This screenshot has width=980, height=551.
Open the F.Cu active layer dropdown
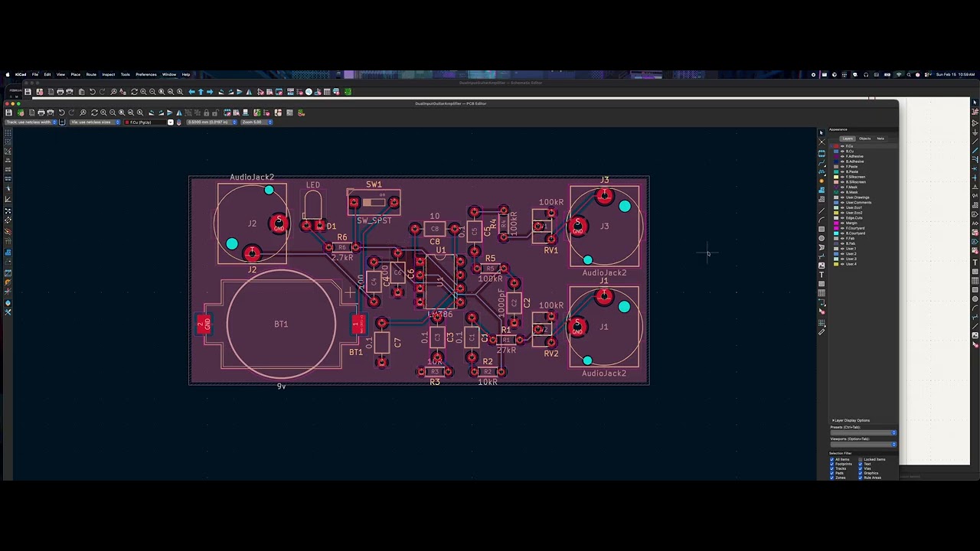149,122
